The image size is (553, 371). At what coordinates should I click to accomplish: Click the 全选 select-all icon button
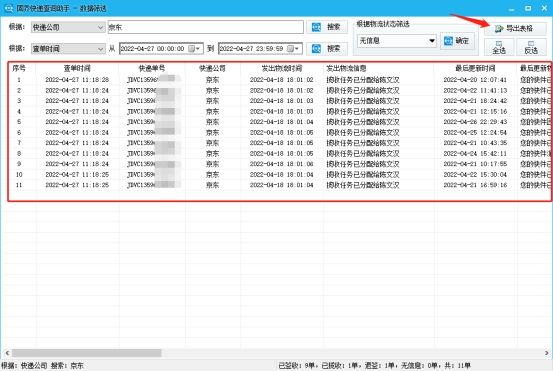point(499,47)
